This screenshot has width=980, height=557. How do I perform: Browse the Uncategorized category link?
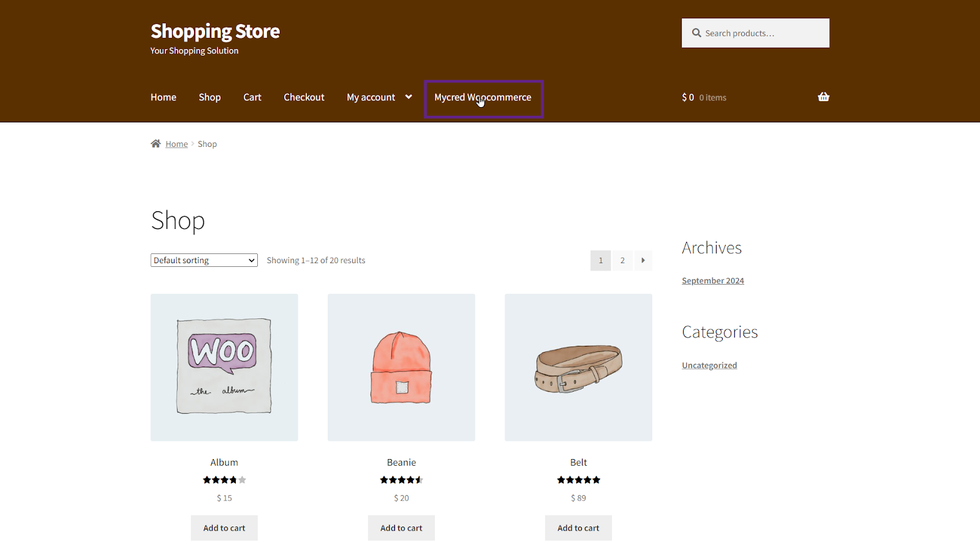[709, 365]
